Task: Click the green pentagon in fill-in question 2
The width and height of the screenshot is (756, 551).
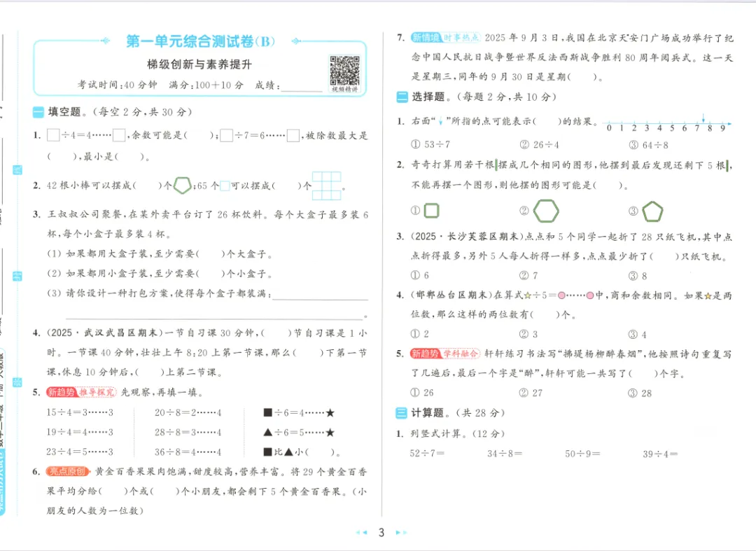Action: click(182, 186)
